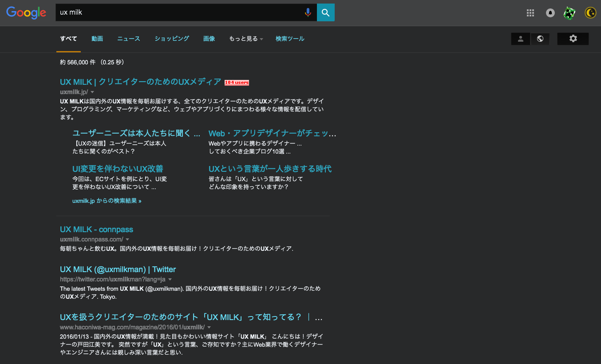The height and width of the screenshot is (364, 601).
Task: Switch to the 画像 search tab
Action: (209, 39)
